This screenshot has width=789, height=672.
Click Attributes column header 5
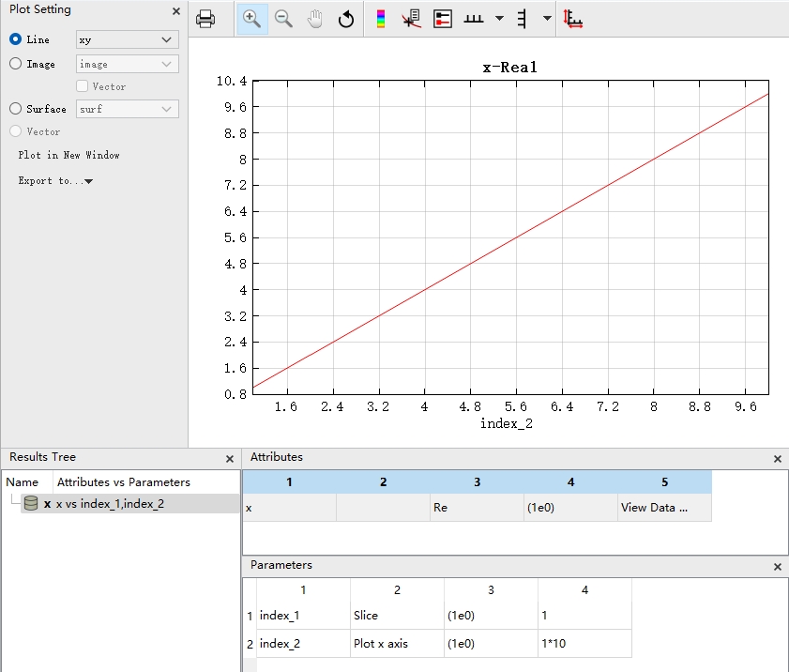click(664, 482)
